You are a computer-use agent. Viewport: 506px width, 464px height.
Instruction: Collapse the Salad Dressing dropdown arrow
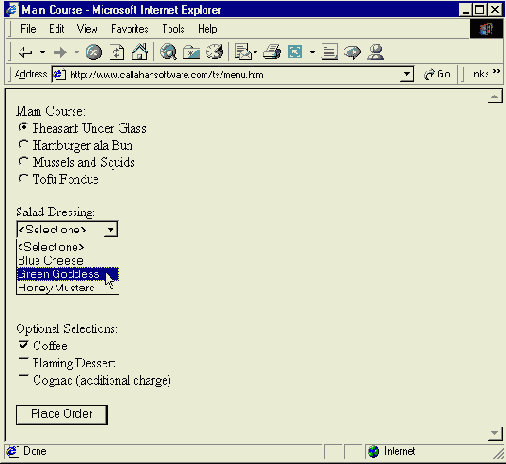click(x=110, y=230)
